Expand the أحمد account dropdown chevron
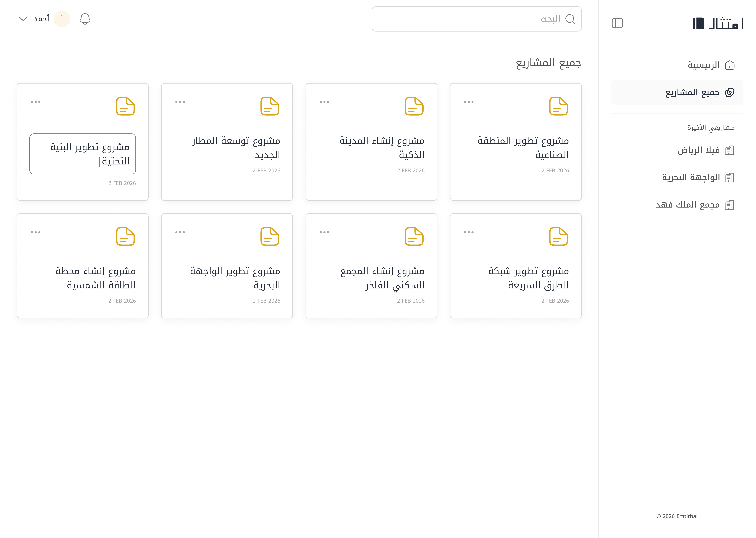 tap(22, 19)
